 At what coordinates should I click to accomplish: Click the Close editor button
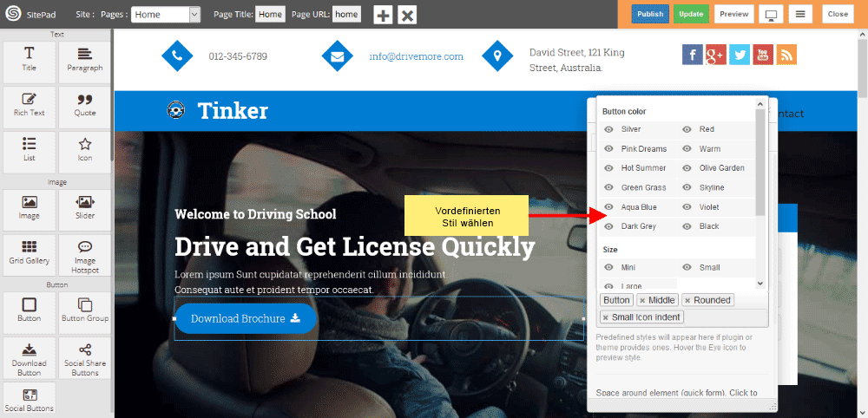[x=838, y=15]
